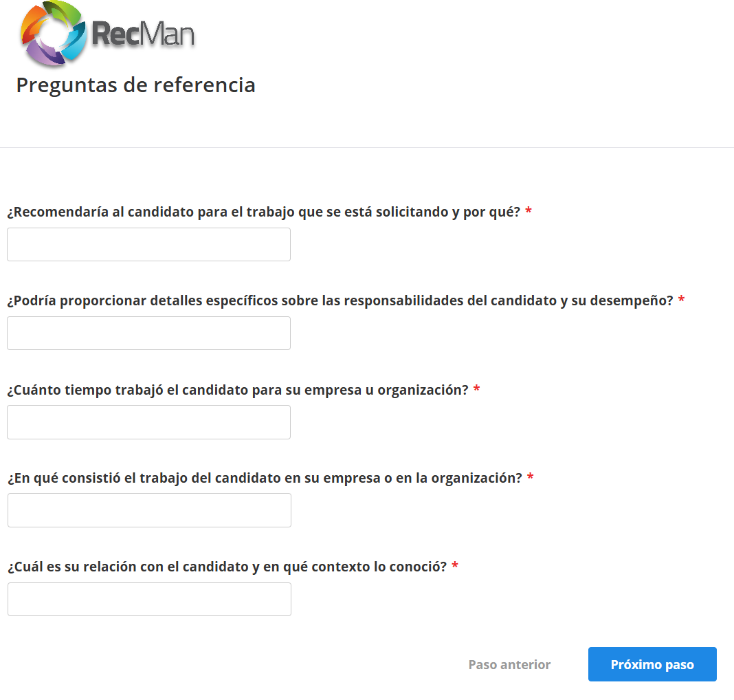Screen dimensions: 734x700
Task: Click the '¿Cuánto tiempo trabajó el candidato' label
Action: point(237,390)
